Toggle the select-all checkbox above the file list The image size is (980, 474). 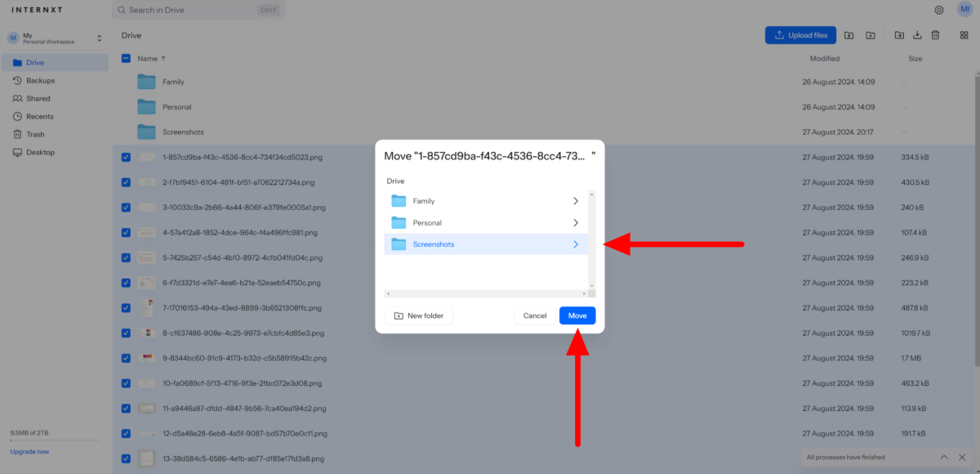[x=126, y=58]
